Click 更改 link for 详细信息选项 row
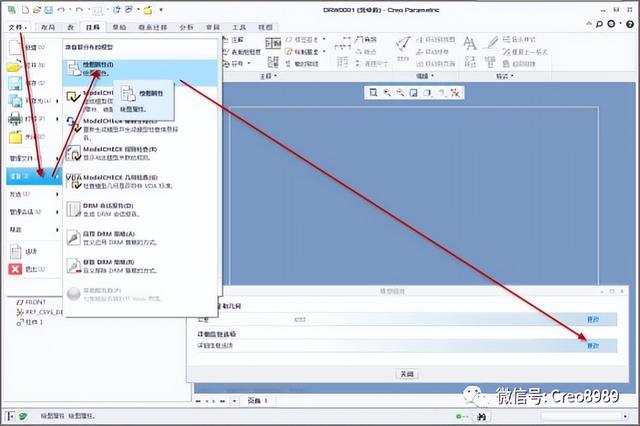The width and height of the screenshot is (640, 426). click(593, 346)
